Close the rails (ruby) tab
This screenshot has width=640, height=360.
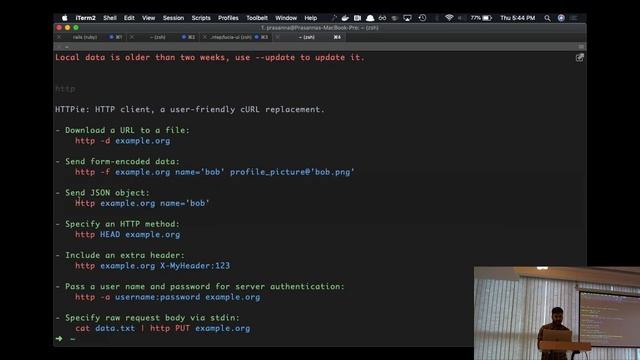point(59,37)
